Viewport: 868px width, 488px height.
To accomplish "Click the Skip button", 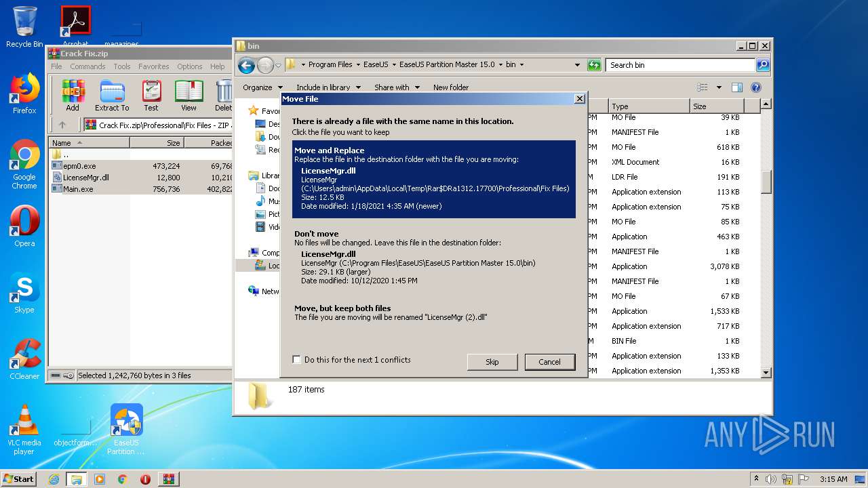I will [x=492, y=362].
